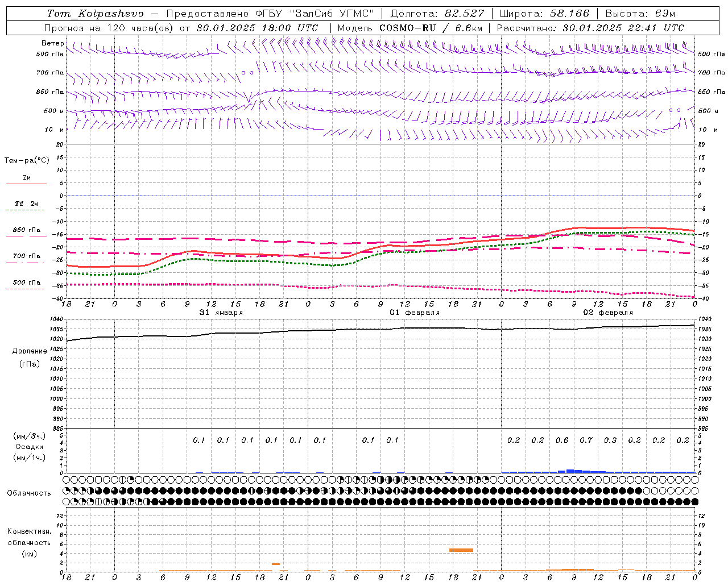Click the start time '30.01.2025 18:00 UTC'
The image size is (728, 582).
(x=257, y=28)
